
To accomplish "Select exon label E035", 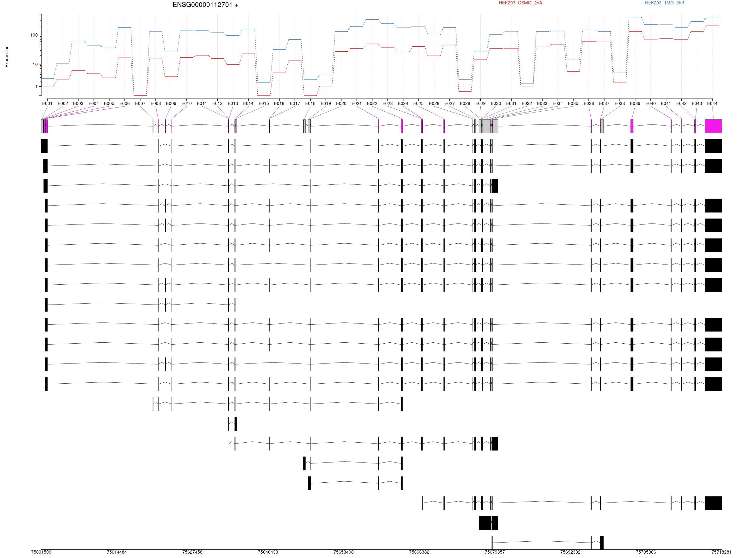I will pyautogui.click(x=573, y=104).
